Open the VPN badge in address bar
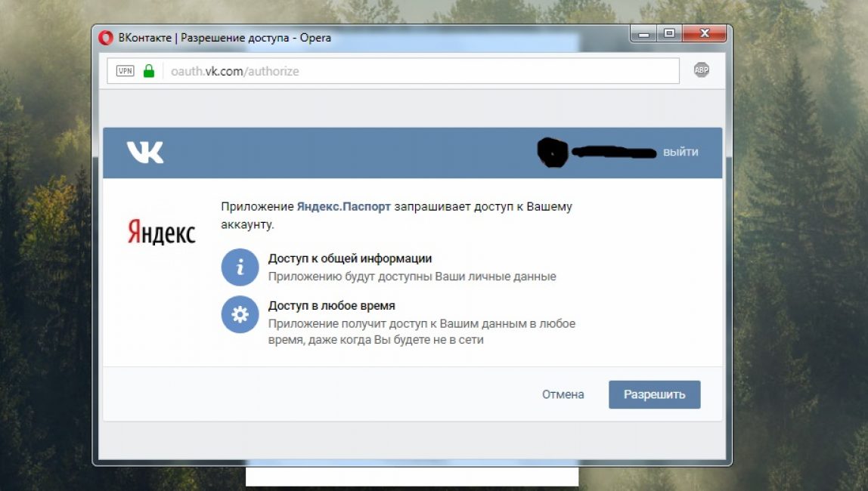This screenshot has height=491, width=868. [125, 71]
